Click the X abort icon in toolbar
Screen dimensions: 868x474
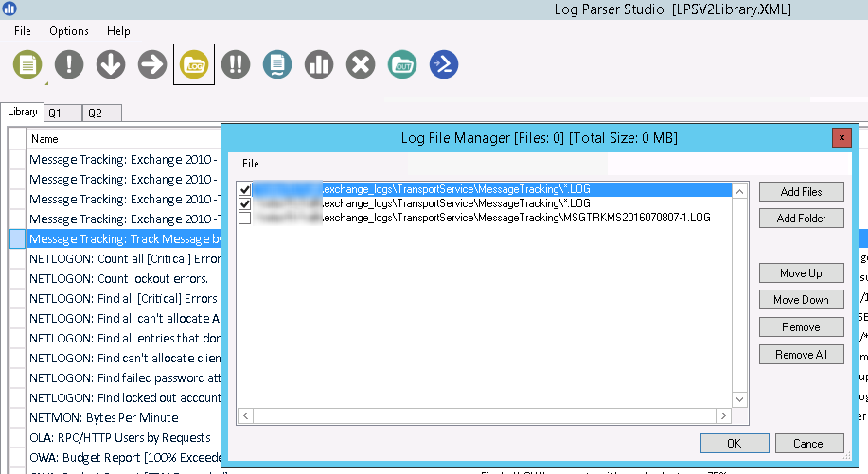(361, 64)
